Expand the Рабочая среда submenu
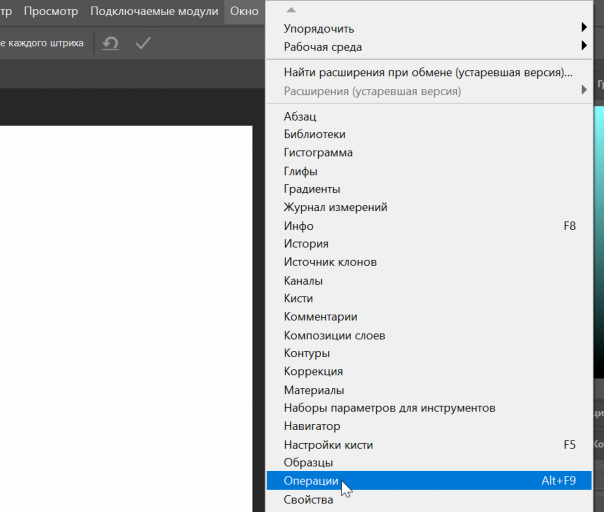The width and height of the screenshot is (604, 512). tap(429, 47)
